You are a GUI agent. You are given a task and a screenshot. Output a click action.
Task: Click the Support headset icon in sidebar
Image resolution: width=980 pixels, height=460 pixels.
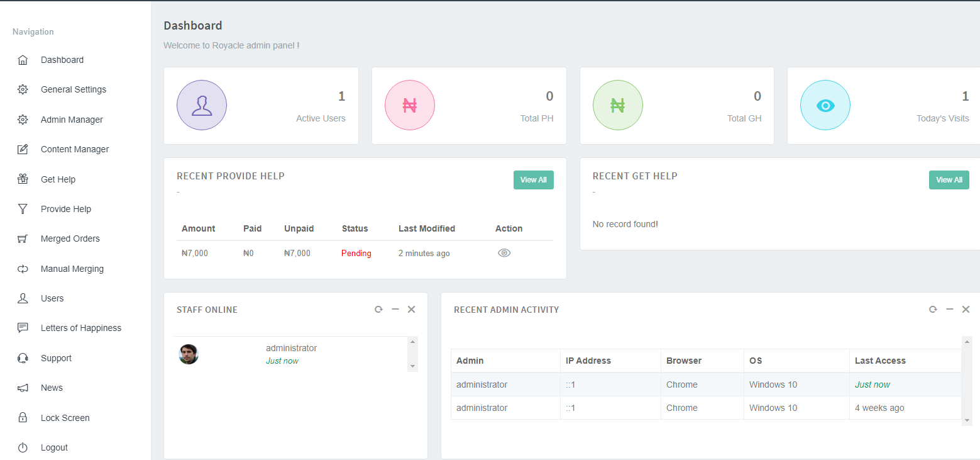pyautogui.click(x=23, y=358)
